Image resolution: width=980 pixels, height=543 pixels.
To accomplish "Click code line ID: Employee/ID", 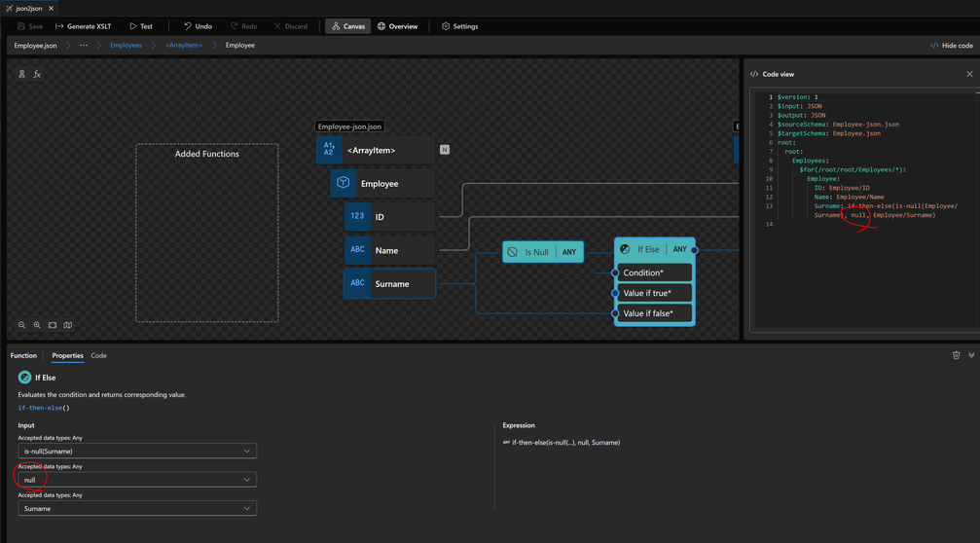I will pyautogui.click(x=841, y=188).
